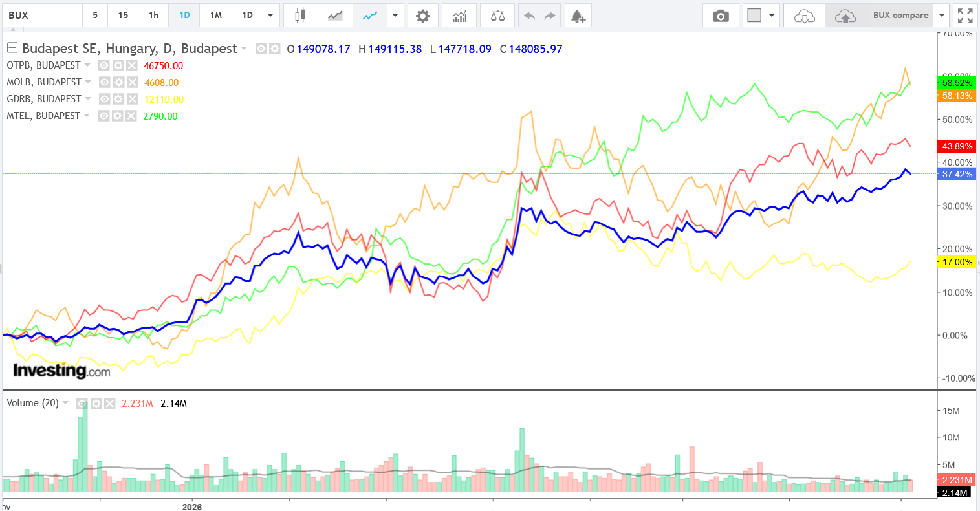Click the red 2.231M volume axis label

[x=956, y=480]
